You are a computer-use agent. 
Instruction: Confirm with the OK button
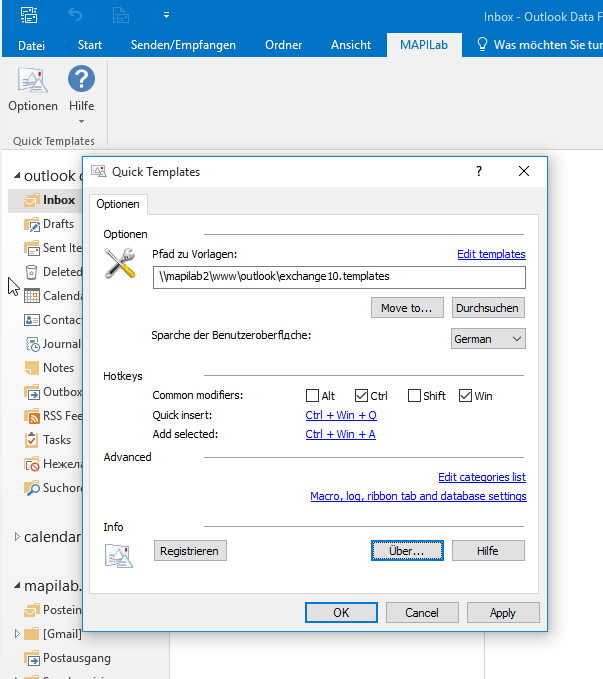coord(341,613)
